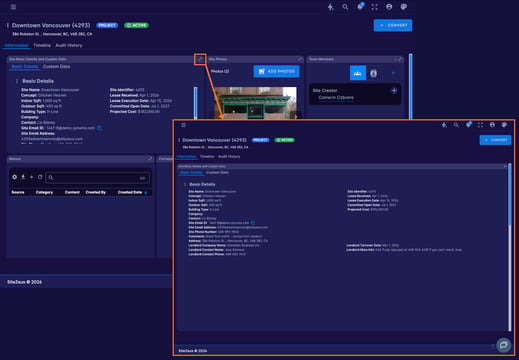
Task: Expand the Site Photos panel
Action: pos(300,59)
